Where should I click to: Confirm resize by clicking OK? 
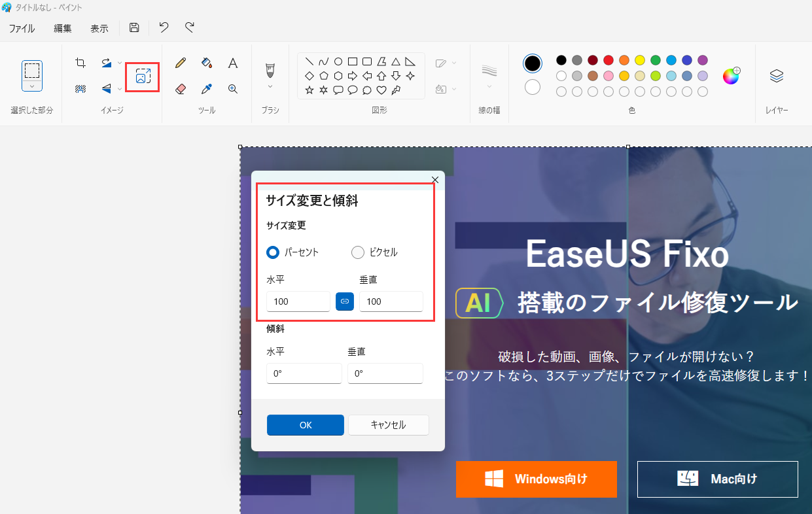(x=305, y=424)
